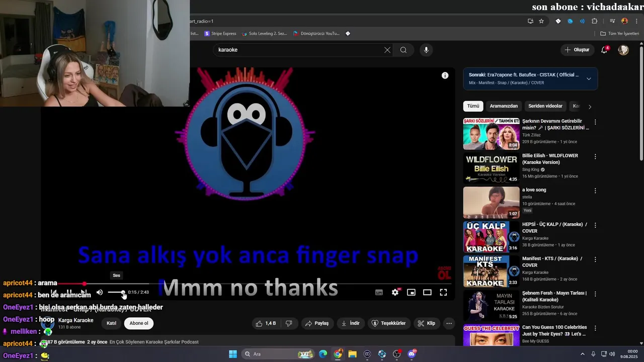This screenshot has width=644, height=362.
Task: Open options for Billie Eilish WILDFLOWER video
Action: click(x=595, y=156)
